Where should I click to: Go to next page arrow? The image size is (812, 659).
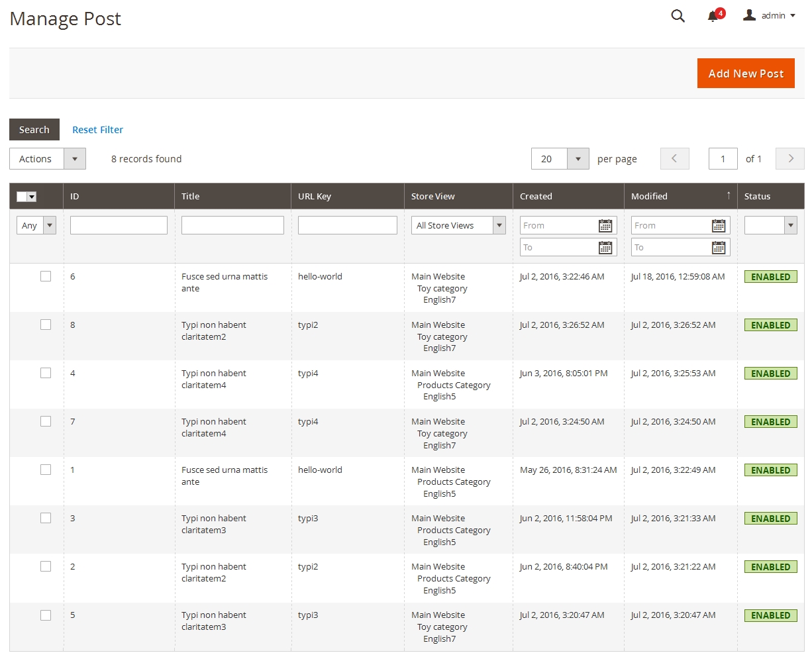point(790,159)
